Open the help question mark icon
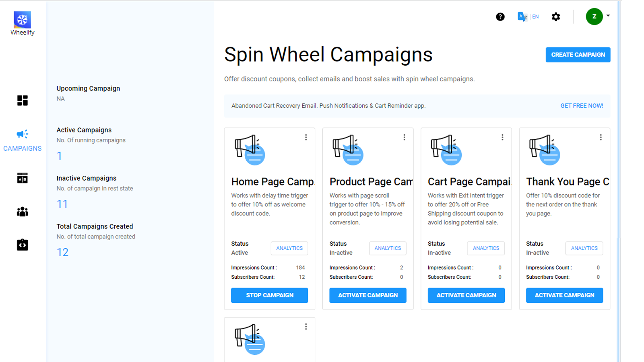The image size is (644, 362). click(x=500, y=17)
